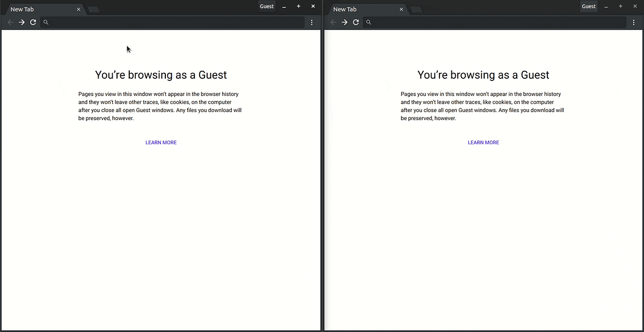644x332 pixels.
Task: Open the three-dot Chrome menu in the left window
Action: (312, 22)
